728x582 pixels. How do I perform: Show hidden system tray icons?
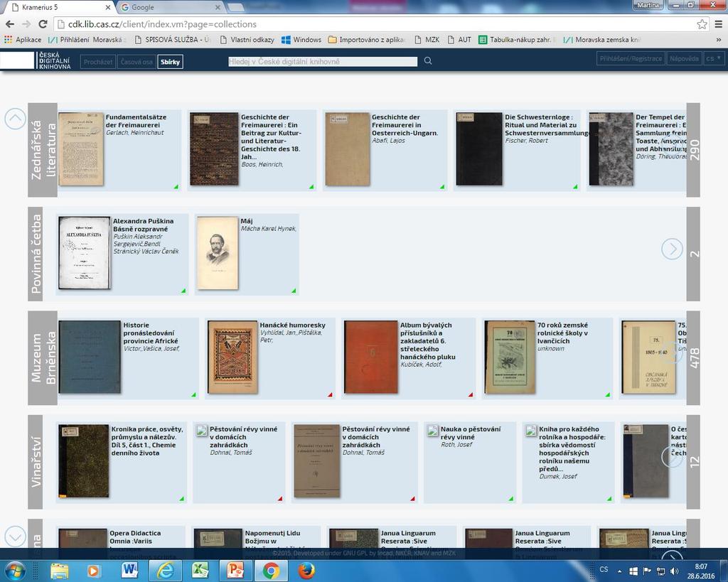click(619, 571)
